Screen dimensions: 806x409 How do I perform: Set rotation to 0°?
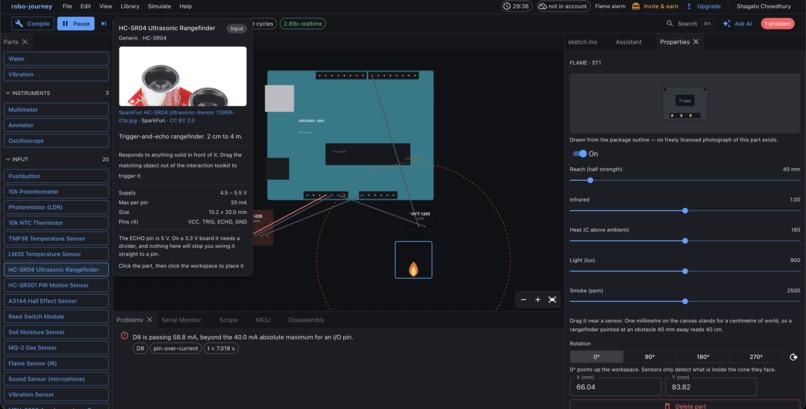click(x=597, y=357)
